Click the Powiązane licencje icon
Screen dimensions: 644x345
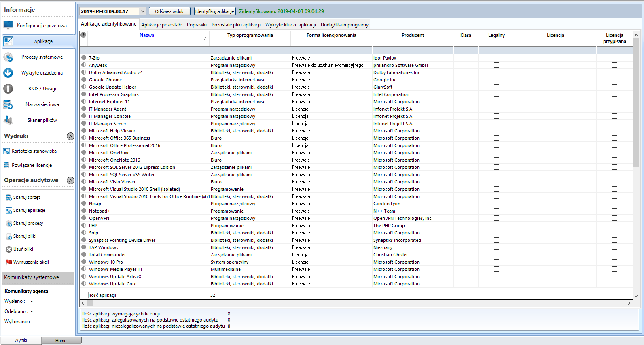click(6, 165)
